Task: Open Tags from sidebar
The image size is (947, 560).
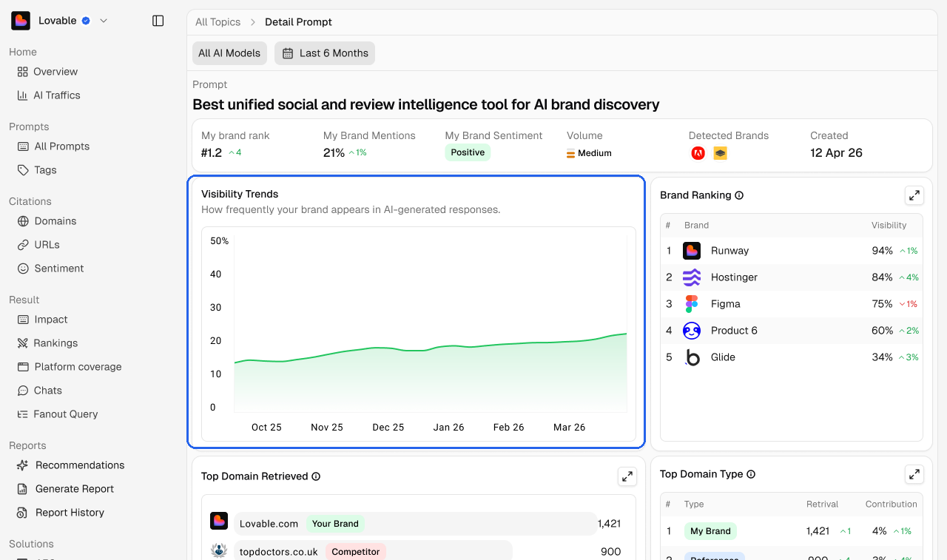Action: pyautogui.click(x=37, y=170)
